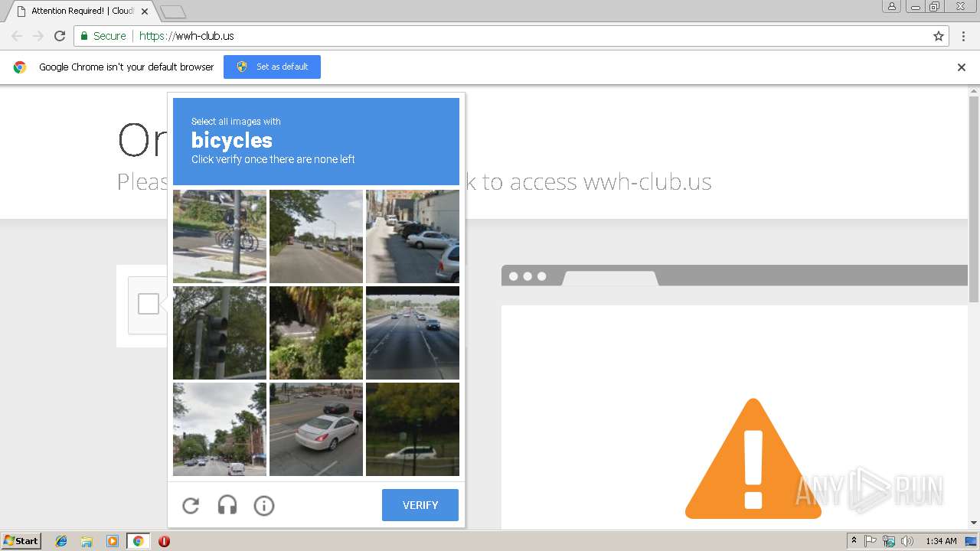Open the Windows Start menu
Viewport: 980px width, 551px height.
(x=21, y=541)
